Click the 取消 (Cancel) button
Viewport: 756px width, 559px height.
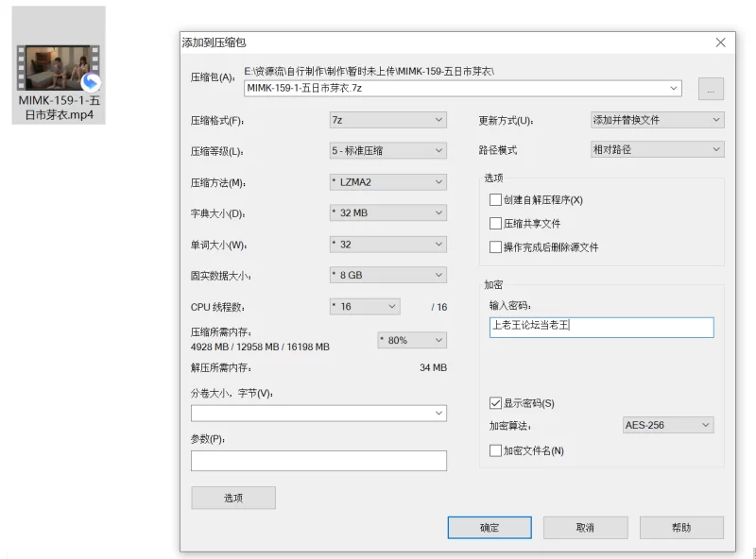tap(585, 528)
